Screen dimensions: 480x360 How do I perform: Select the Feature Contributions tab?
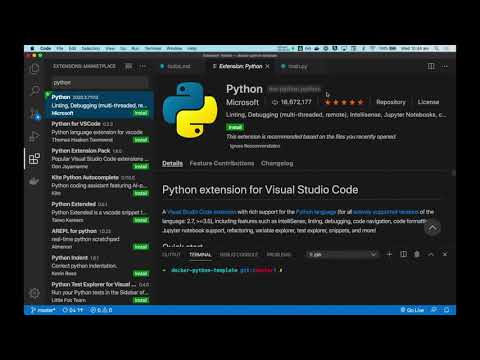[x=222, y=163]
